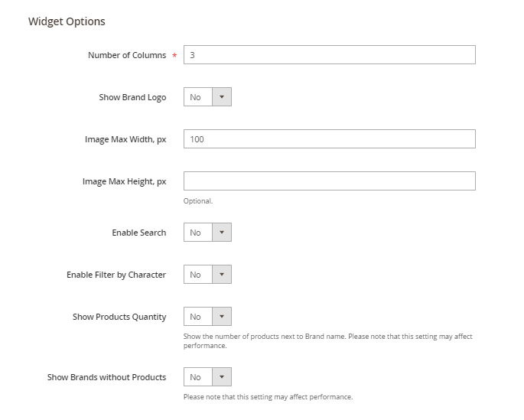The height and width of the screenshot is (420, 524).
Task: Expand the Enable Search dropdown
Action: (x=207, y=233)
